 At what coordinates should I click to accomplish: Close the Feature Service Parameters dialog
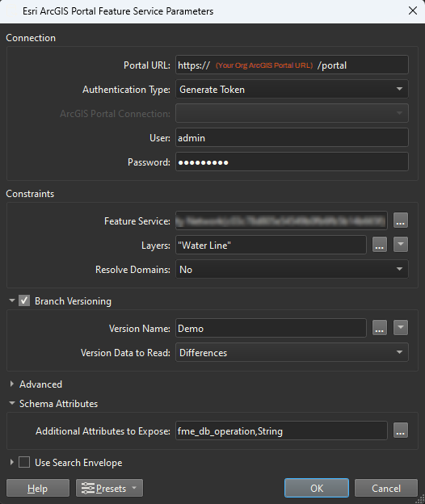(413, 10)
